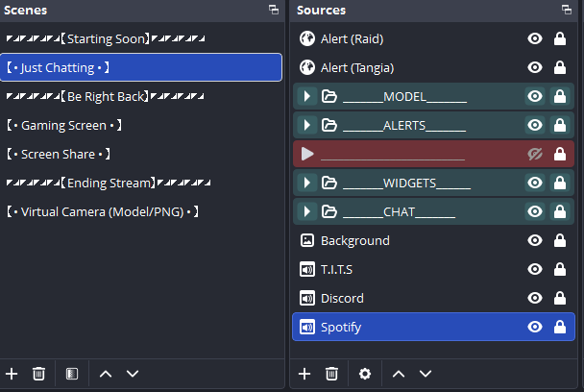
Task: Hide the T.I.T.S source
Action: [535, 269]
